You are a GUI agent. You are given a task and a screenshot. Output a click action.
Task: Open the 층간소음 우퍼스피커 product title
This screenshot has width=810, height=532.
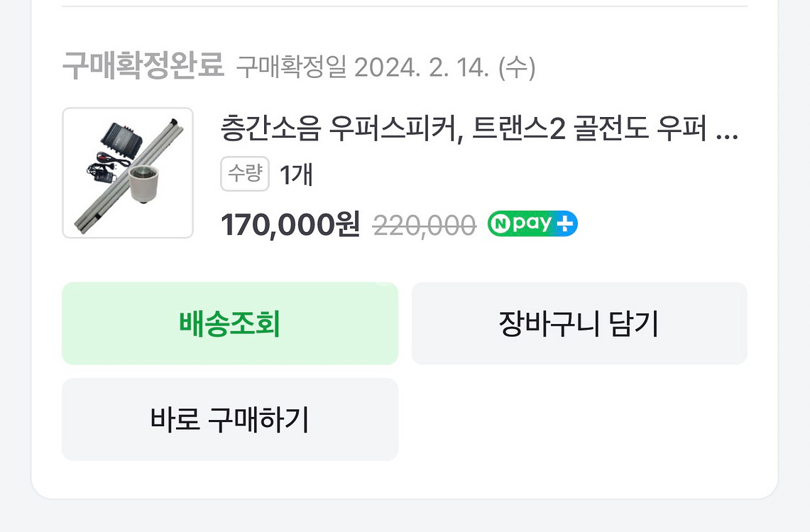pyautogui.click(x=469, y=131)
